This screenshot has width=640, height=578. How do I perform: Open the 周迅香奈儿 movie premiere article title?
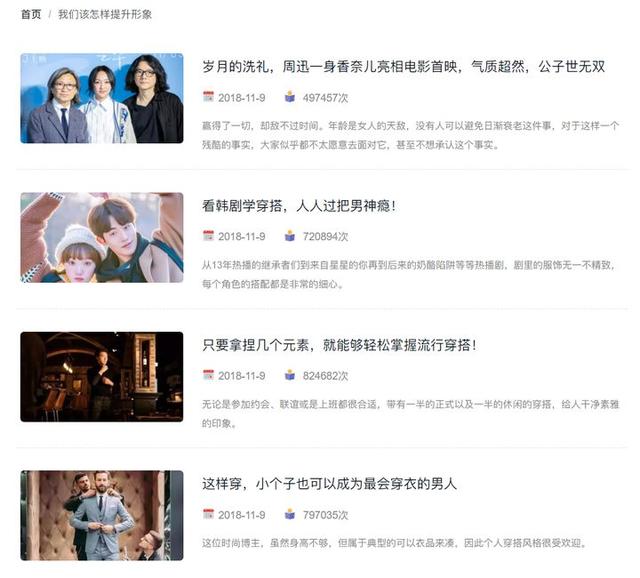[x=403, y=67]
